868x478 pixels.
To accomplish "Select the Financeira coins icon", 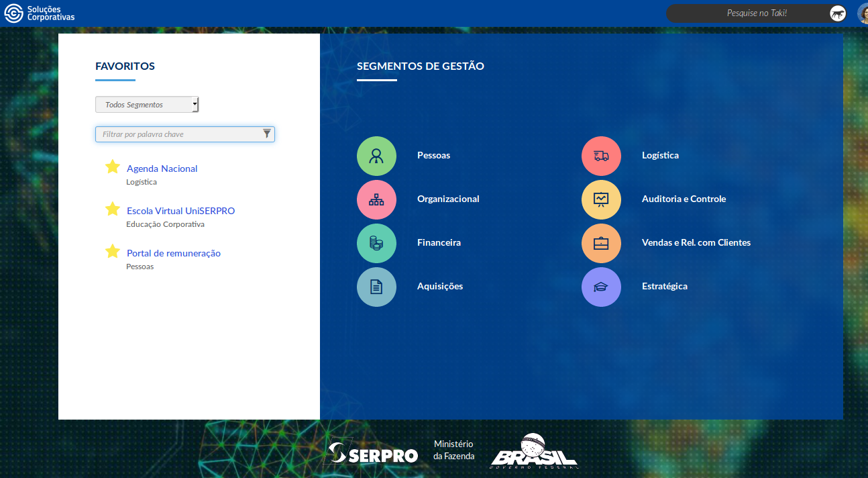I will (376, 243).
